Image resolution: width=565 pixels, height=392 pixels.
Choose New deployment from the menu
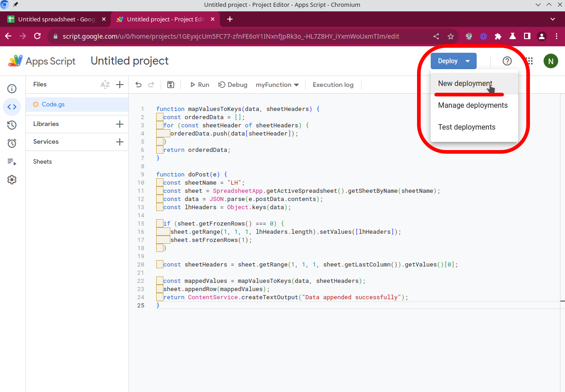pos(474,84)
